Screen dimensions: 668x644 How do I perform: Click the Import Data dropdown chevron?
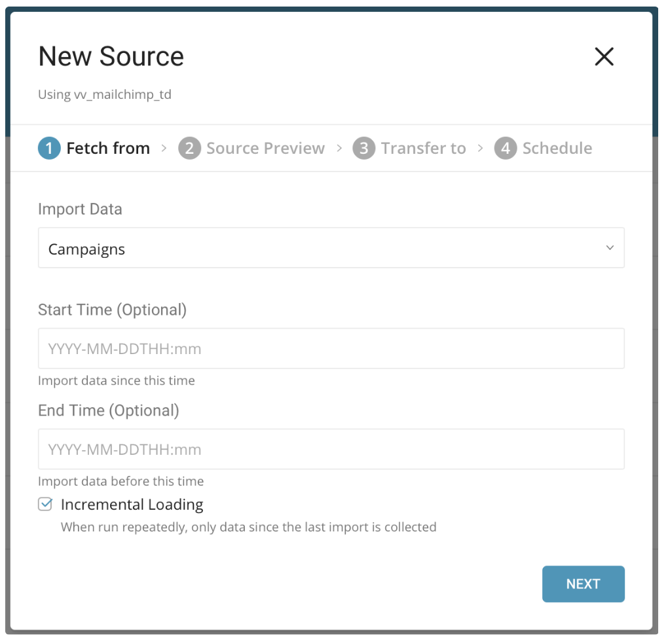(610, 248)
